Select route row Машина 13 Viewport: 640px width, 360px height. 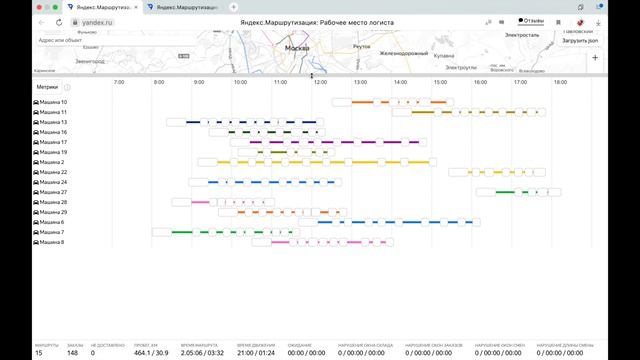(x=50, y=122)
